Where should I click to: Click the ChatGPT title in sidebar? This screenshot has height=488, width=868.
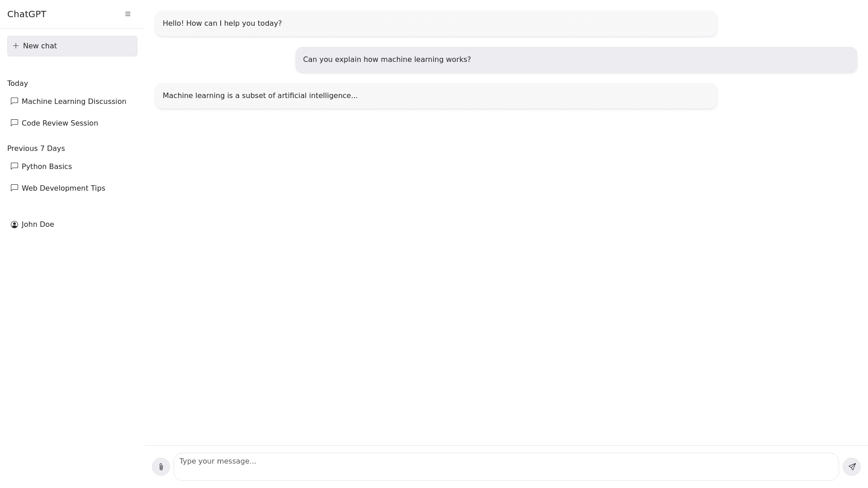point(27,14)
